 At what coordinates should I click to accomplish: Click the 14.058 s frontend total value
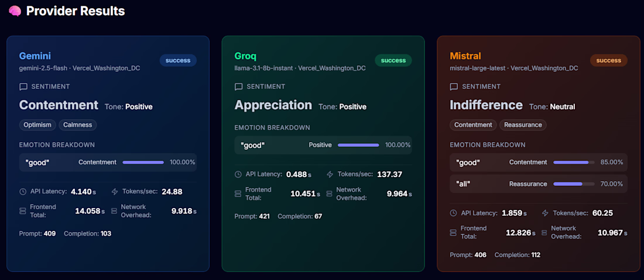click(x=90, y=211)
